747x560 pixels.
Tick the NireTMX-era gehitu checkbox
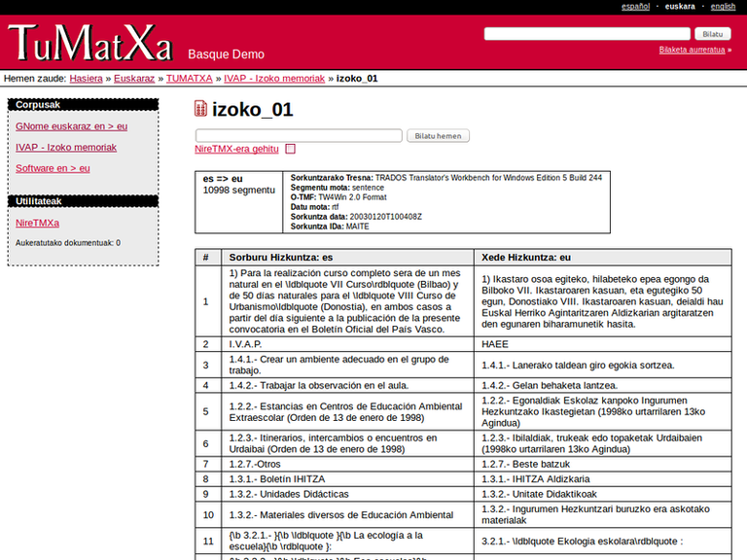click(290, 149)
